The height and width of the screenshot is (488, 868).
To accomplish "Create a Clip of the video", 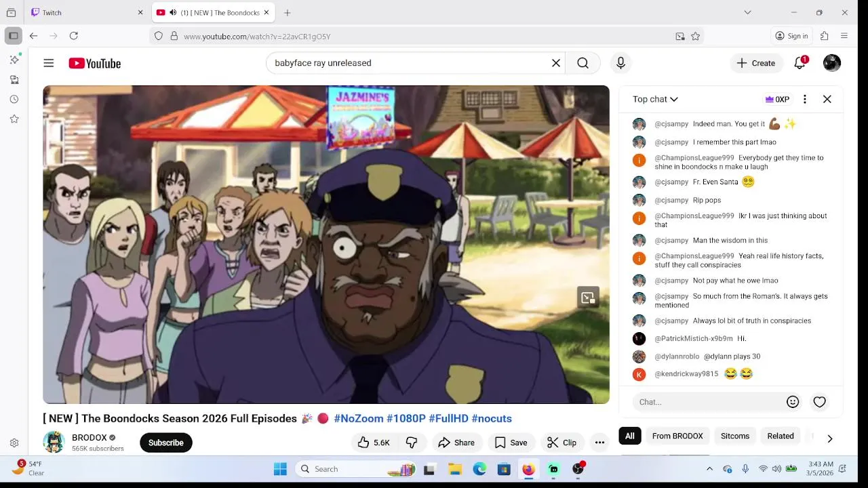I will coord(562,443).
